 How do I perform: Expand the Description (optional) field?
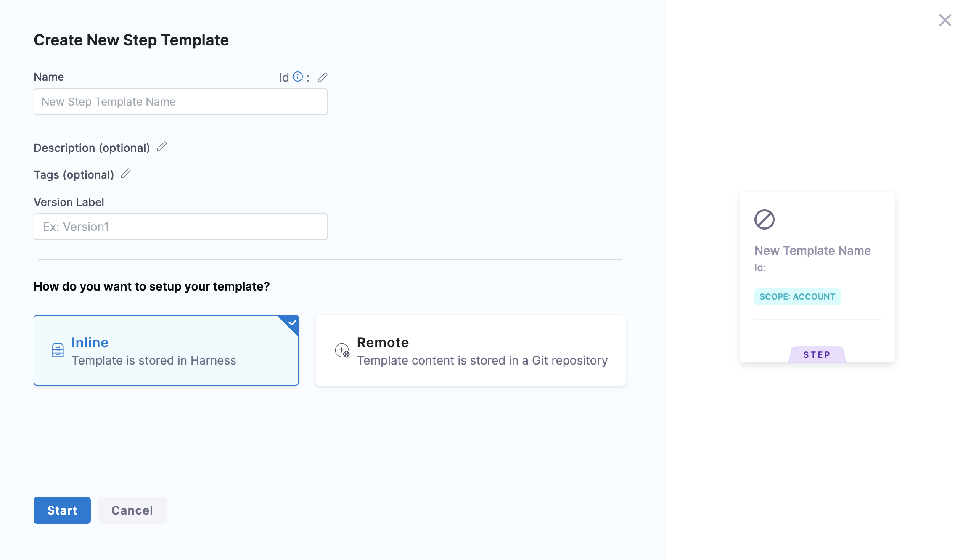point(92,148)
